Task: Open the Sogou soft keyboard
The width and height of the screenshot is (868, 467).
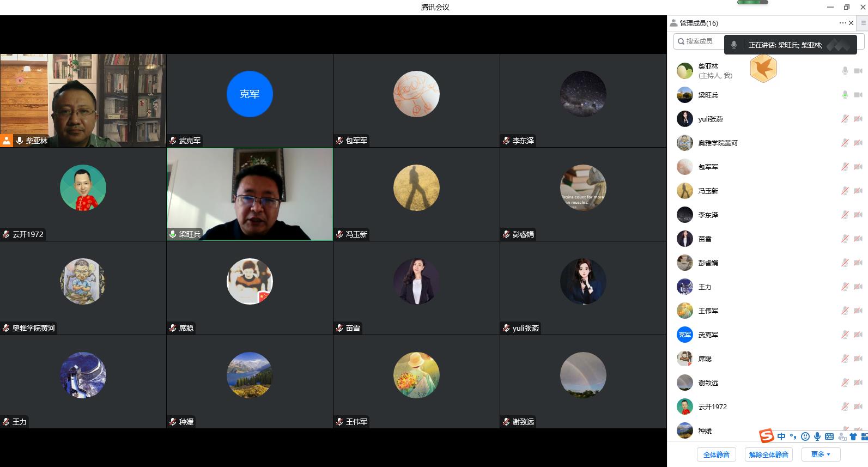Action: 829,436
